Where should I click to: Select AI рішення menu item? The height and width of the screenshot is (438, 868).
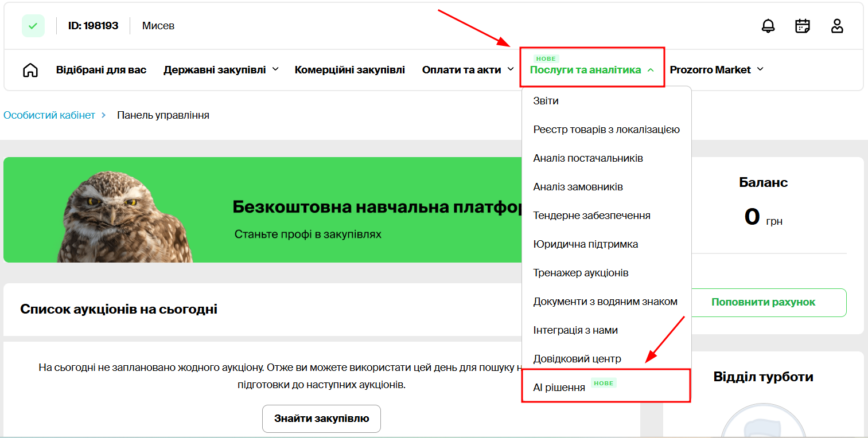click(559, 387)
